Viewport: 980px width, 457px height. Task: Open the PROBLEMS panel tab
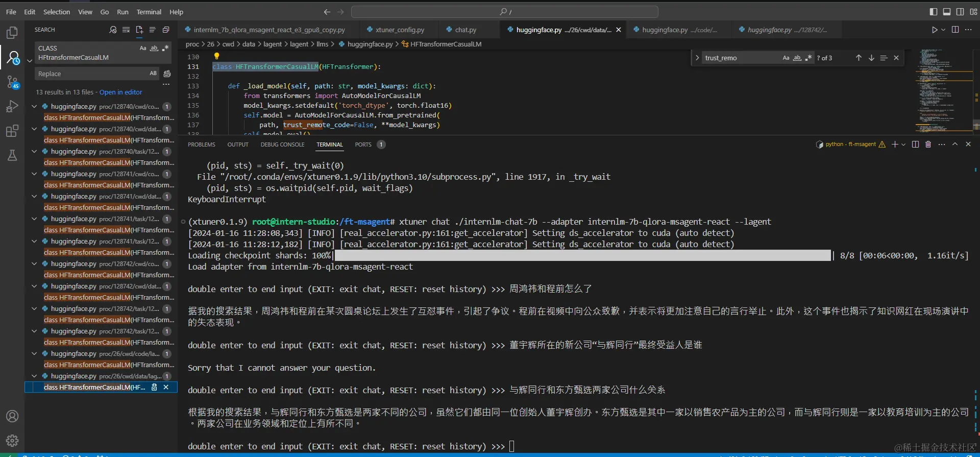click(202, 145)
